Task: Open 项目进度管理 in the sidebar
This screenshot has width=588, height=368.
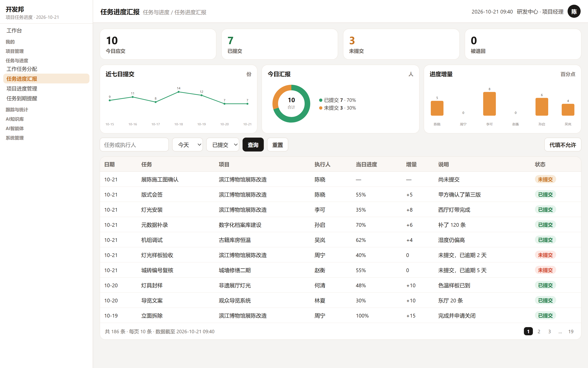Action: [x=46, y=89]
